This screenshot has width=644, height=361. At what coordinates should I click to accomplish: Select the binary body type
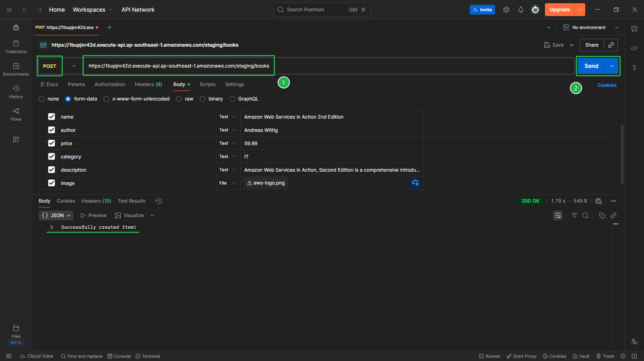pos(202,99)
